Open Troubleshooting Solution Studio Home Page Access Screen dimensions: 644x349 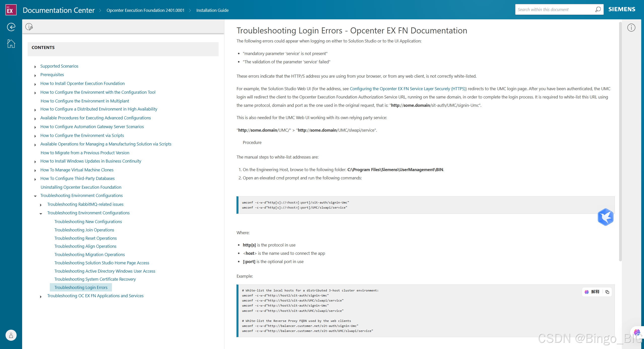point(102,263)
